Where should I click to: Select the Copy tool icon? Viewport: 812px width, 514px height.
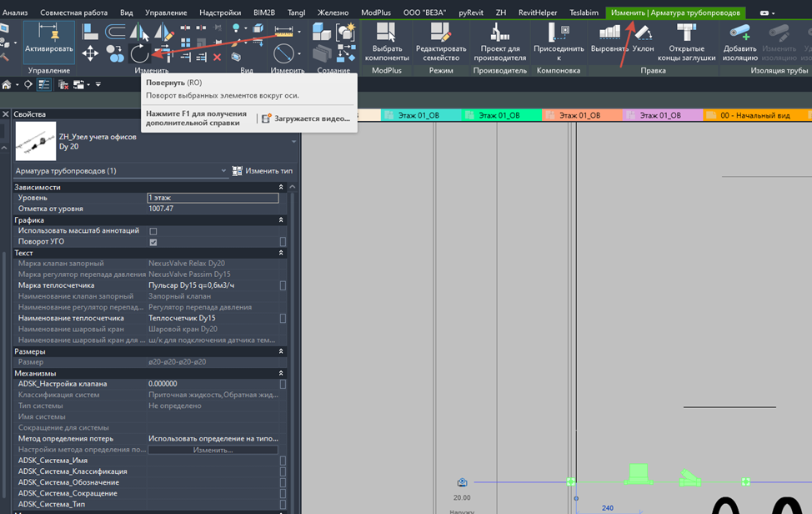[115, 53]
